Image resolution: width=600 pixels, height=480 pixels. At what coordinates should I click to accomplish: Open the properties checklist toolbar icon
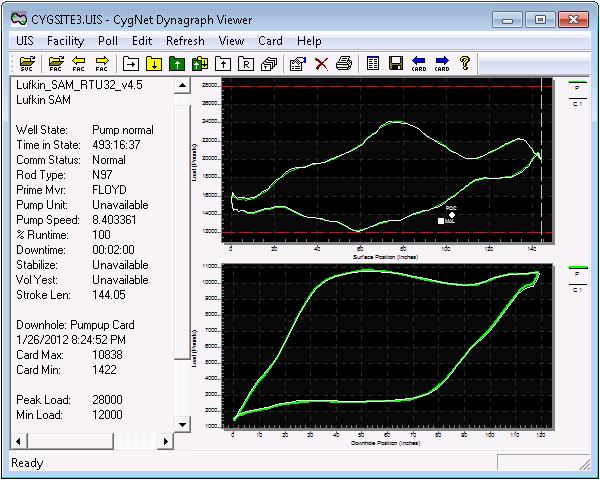298,64
